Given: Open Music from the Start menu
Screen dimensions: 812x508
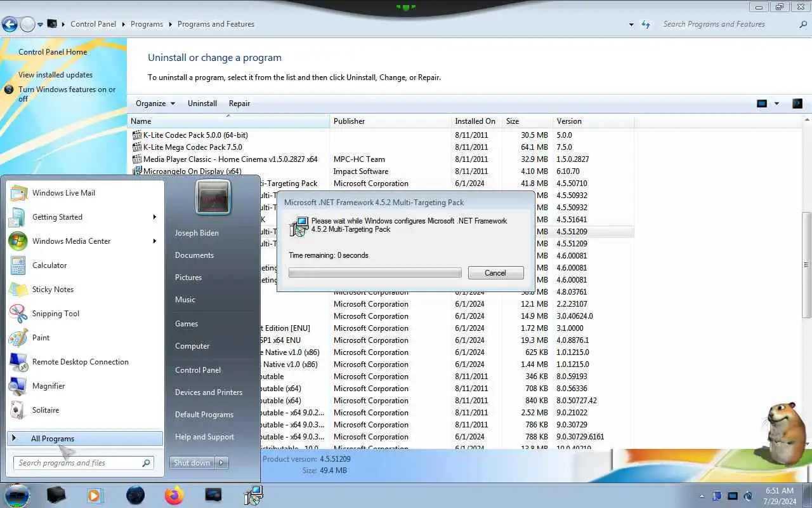Looking at the screenshot, I should pos(185,300).
